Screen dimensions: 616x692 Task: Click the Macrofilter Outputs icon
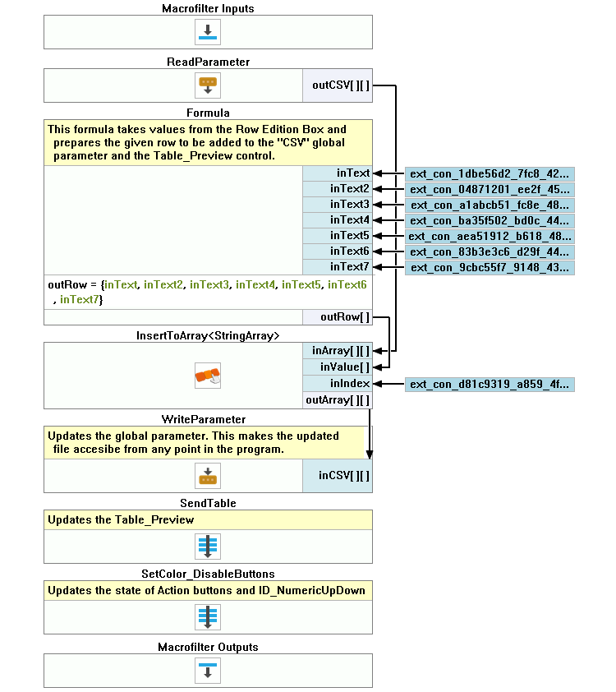point(208,670)
